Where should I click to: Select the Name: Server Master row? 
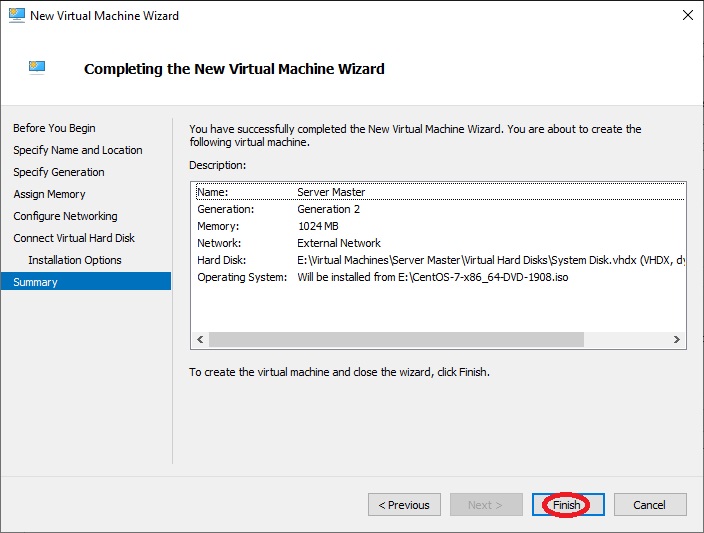pyautogui.click(x=440, y=192)
